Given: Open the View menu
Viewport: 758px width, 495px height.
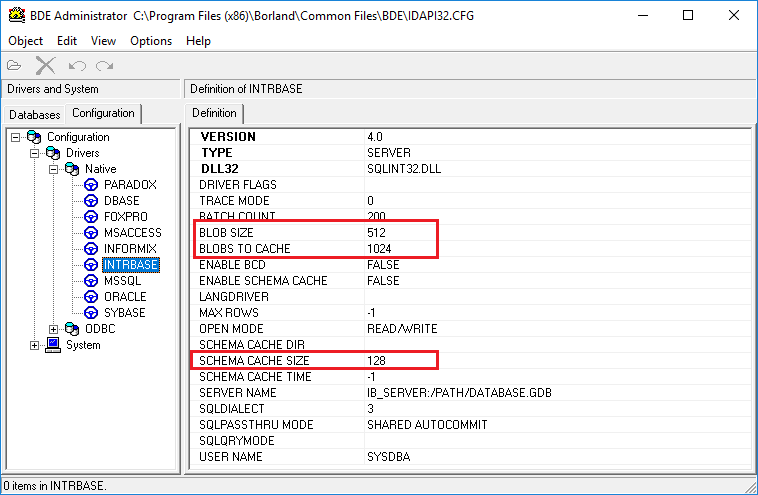Looking at the screenshot, I should (103, 41).
